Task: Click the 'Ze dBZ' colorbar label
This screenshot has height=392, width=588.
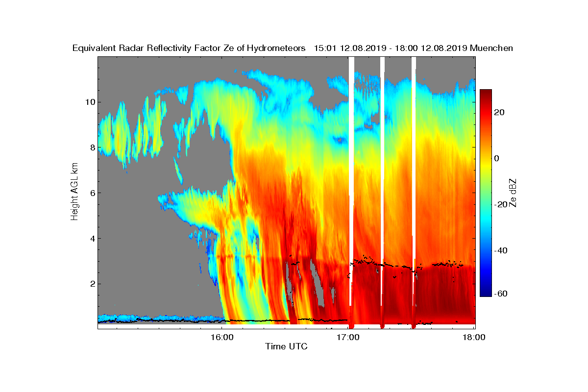Action: (514, 193)
